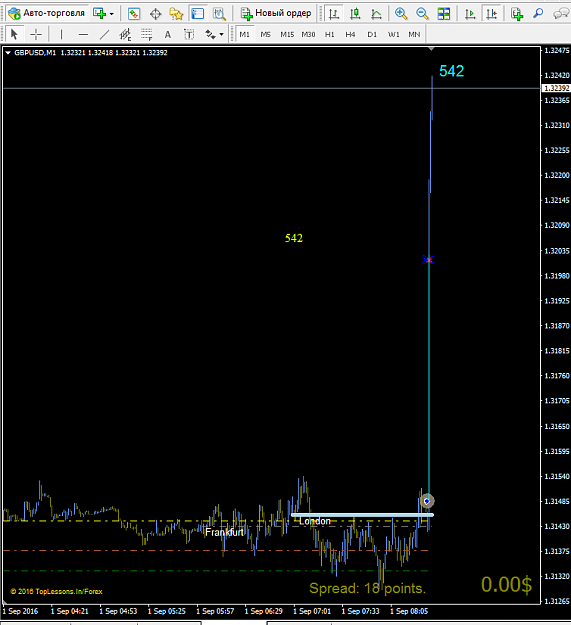The width and height of the screenshot is (571, 625).
Task: Select the circled trade entry marker
Action: coord(427,501)
